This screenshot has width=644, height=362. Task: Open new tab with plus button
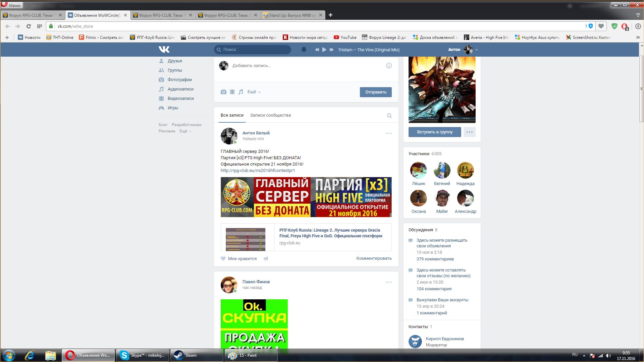pyautogui.click(x=330, y=15)
